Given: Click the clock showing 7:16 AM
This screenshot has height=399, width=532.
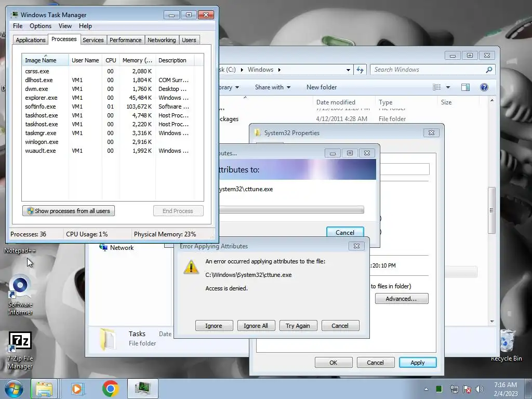Looking at the screenshot, I should pyautogui.click(x=506, y=385).
